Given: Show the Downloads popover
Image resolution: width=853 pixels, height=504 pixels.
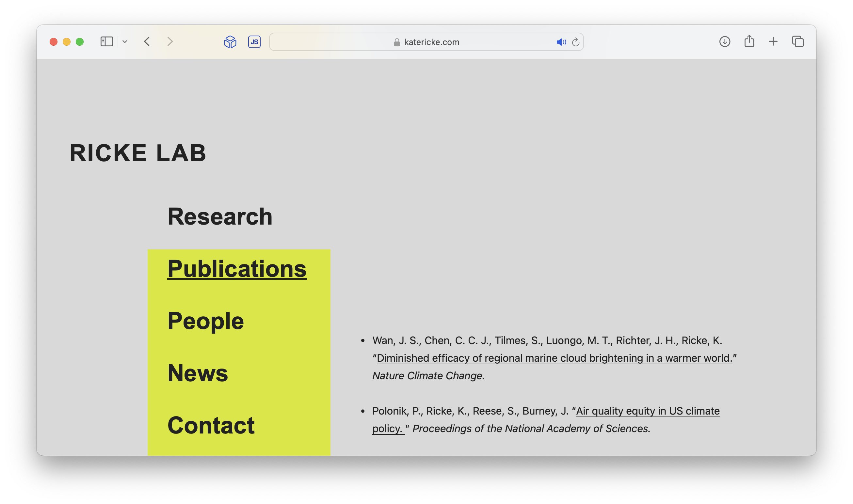Looking at the screenshot, I should (x=725, y=42).
